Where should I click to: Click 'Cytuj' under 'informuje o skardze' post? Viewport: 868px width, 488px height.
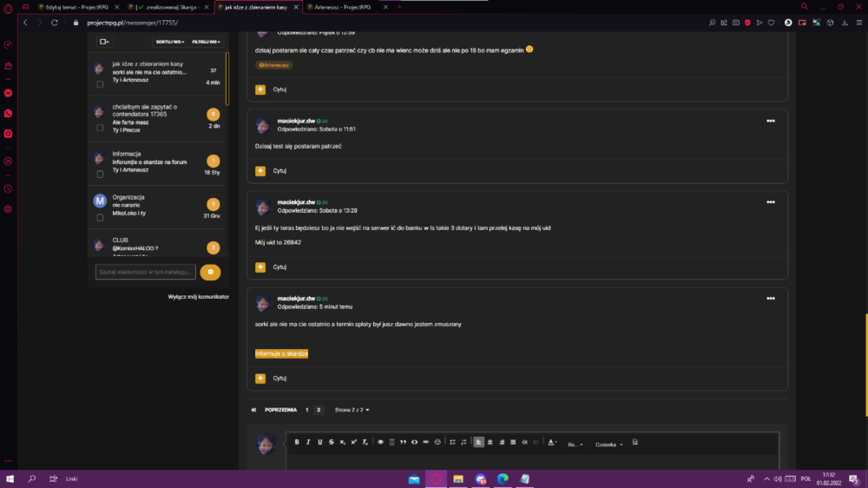click(279, 379)
